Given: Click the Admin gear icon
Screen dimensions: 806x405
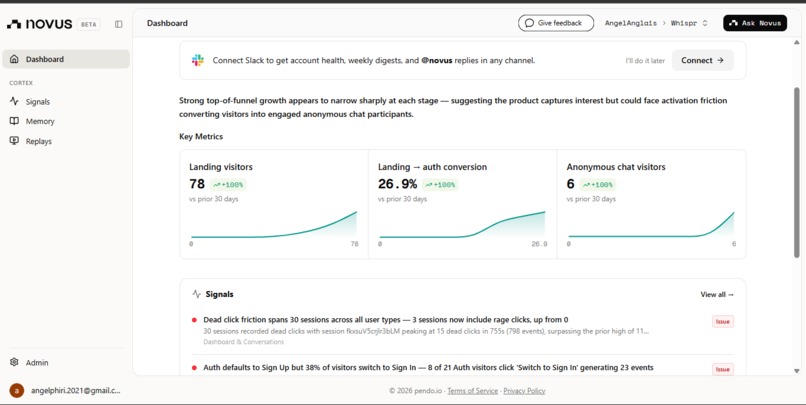Looking at the screenshot, I should 14,362.
